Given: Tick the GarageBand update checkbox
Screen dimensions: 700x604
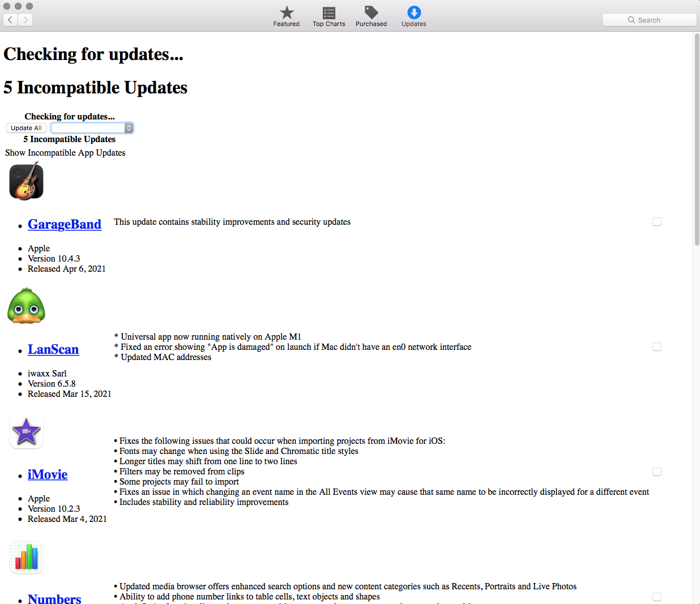Looking at the screenshot, I should point(657,221).
